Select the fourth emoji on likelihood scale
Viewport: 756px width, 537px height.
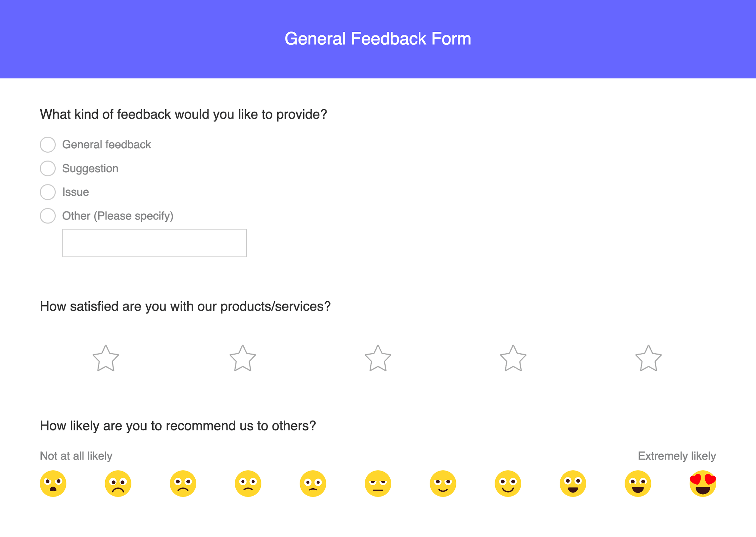coord(248,483)
